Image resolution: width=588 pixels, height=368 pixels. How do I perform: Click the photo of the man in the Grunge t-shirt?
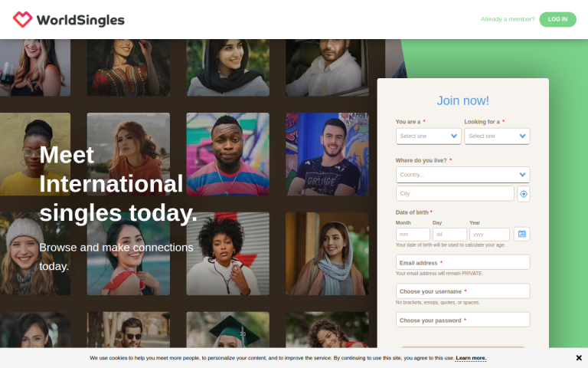327,154
